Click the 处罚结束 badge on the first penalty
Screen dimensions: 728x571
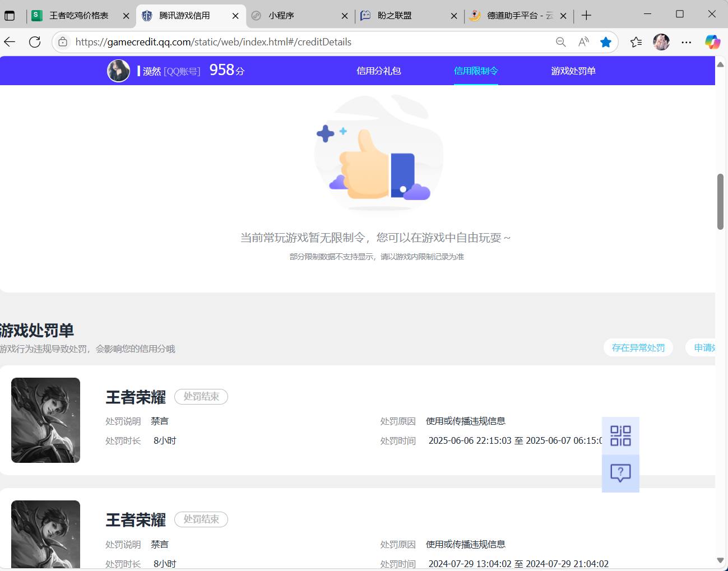[201, 396]
